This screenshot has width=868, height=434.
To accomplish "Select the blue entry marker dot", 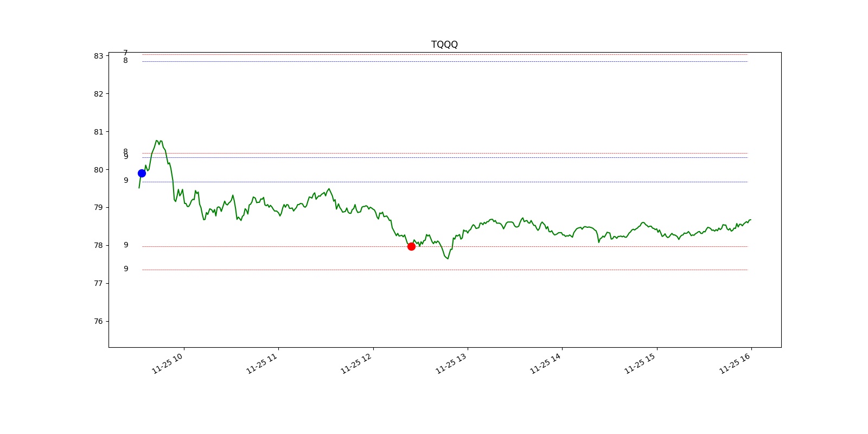I will (142, 173).
